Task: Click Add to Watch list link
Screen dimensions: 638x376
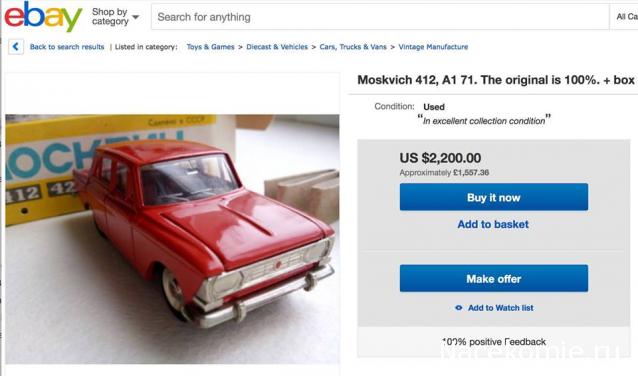Action: point(500,308)
